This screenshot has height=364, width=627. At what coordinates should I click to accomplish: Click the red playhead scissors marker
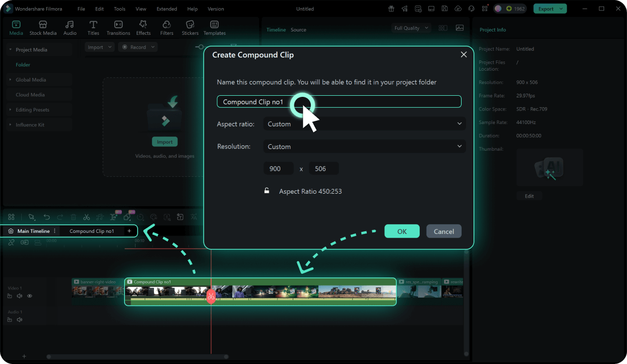point(211,296)
